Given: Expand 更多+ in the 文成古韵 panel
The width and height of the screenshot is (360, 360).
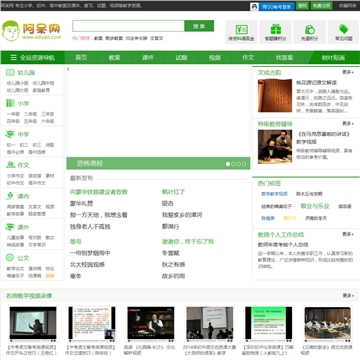Looking at the screenshot, I should click(348, 72).
